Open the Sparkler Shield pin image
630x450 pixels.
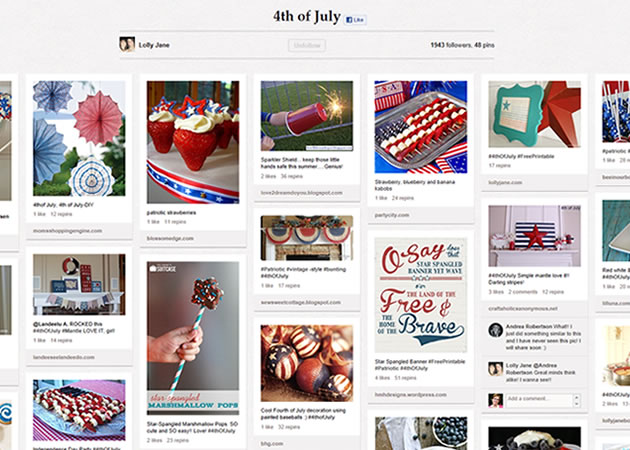[x=307, y=116]
